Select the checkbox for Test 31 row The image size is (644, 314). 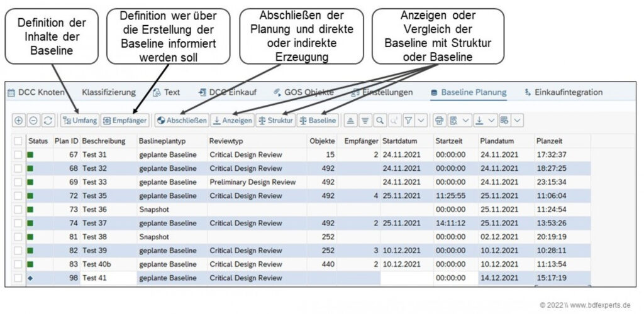(18, 155)
